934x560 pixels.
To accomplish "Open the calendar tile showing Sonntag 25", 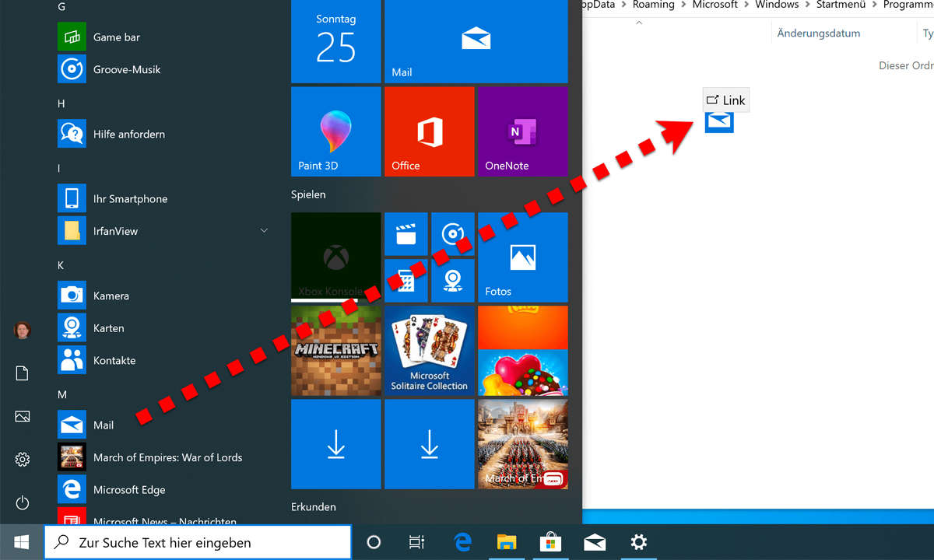I will coord(336,41).
